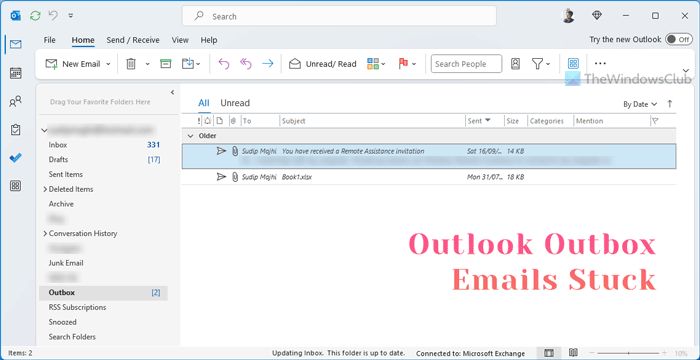Screen dimensions: 700x360
Task: Expand the Delete options arrow
Action: point(147,64)
